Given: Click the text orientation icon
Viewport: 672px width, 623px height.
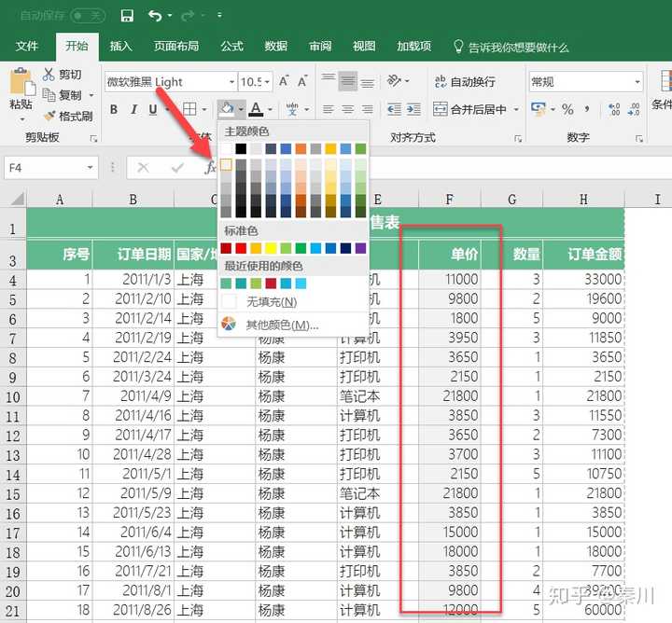Looking at the screenshot, I should coord(394,80).
